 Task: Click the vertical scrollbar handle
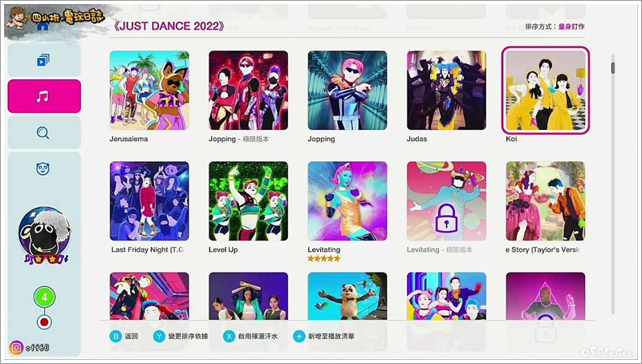(x=613, y=67)
